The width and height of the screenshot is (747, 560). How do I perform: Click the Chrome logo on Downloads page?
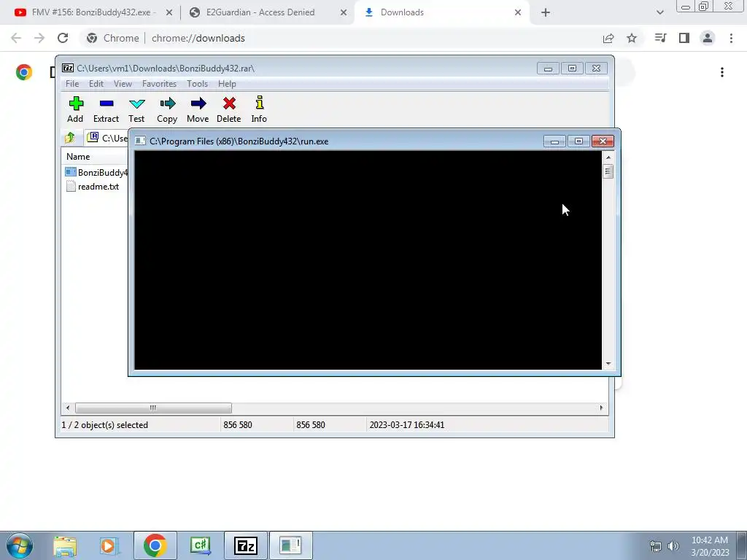pyautogui.click(x=24, y=72)
